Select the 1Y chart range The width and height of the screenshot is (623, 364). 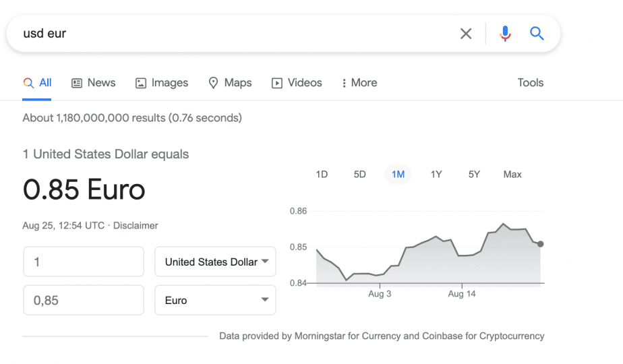[436, 175]
